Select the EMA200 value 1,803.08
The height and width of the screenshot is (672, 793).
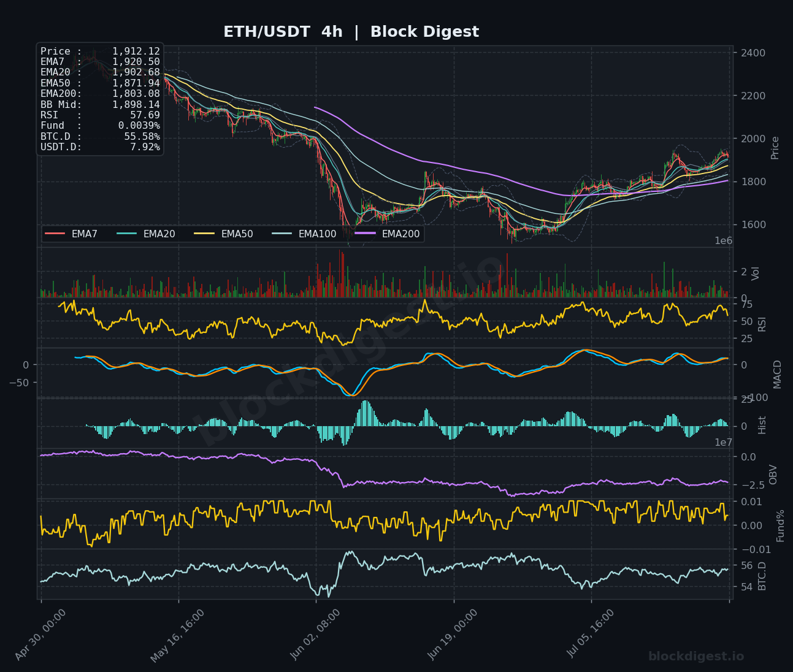coord(136,94)
